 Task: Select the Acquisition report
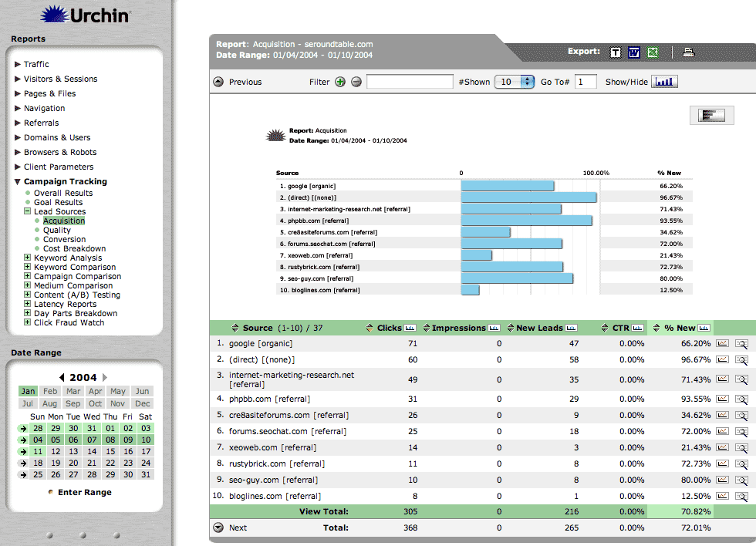(64, 221)
